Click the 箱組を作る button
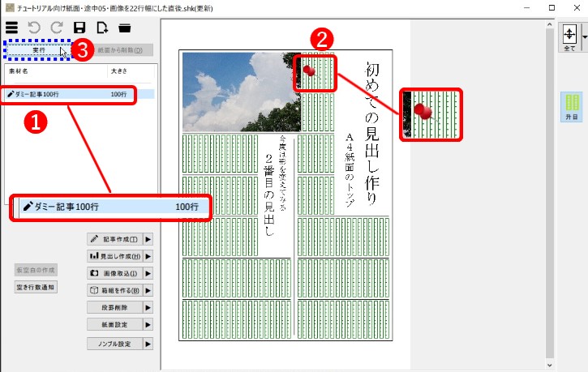This screenshot has width=588, height=372. (114, 290)
